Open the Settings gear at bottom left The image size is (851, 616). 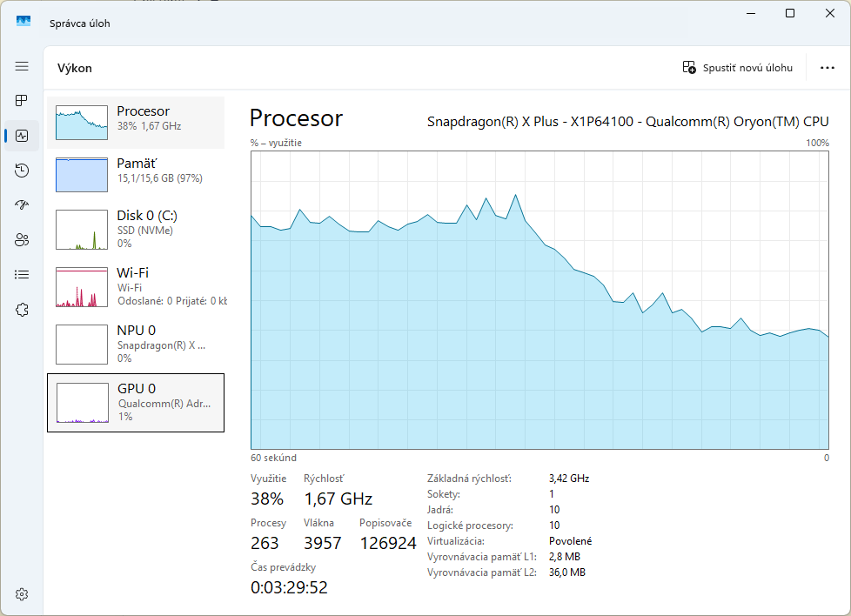click(22, 594)
